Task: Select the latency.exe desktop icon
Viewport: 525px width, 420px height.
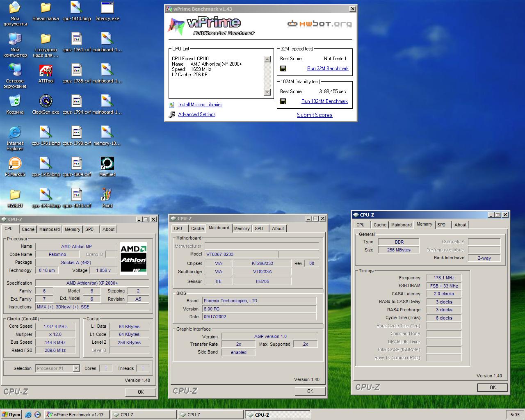Action: (107, 8)
